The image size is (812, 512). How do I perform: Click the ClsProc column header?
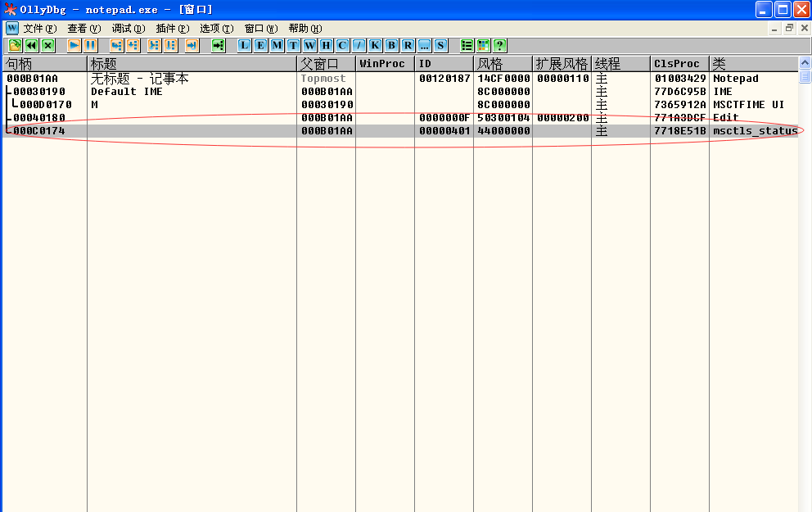(680, 64)
